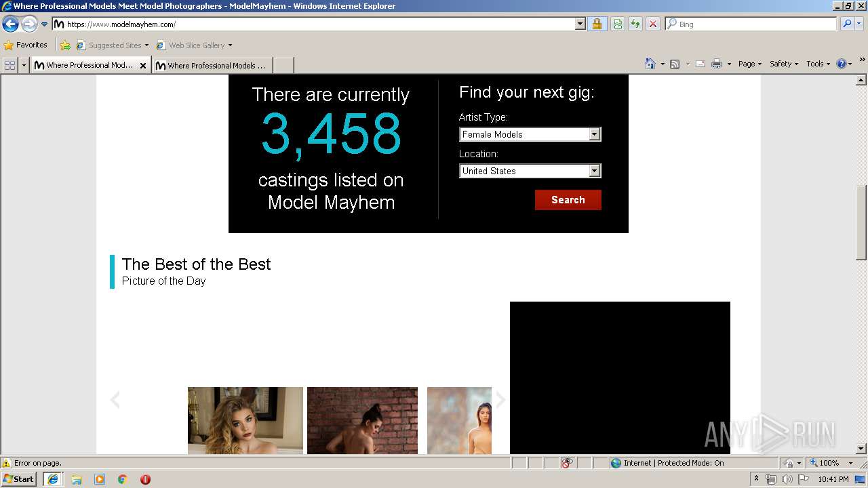Screen dimensions: 868x488
Task: Open the recent pages dropdown arrow
Action: point(44,24)
